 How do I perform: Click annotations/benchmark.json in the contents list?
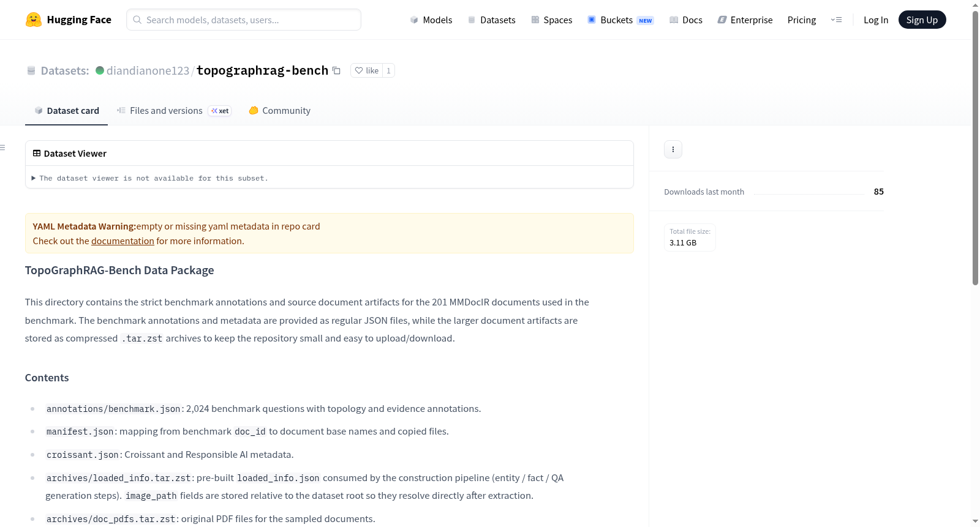[113, 409]
